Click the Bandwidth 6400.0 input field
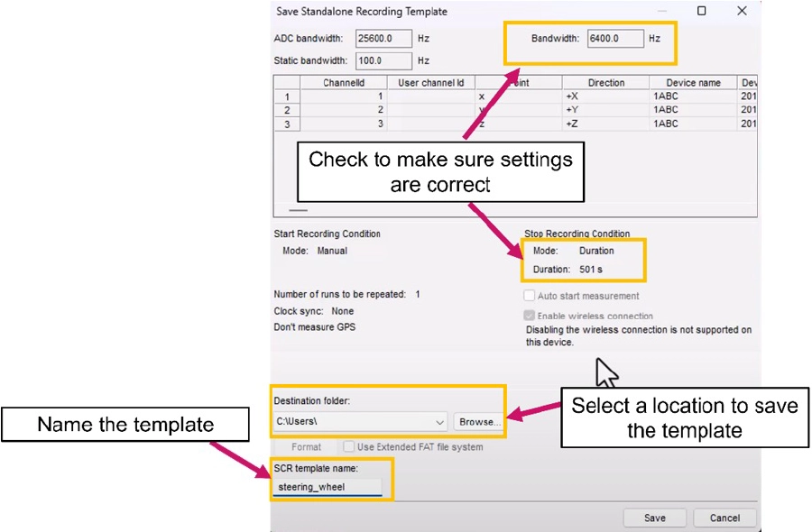This screenshot has width=812, height=532. coord(614,39)
